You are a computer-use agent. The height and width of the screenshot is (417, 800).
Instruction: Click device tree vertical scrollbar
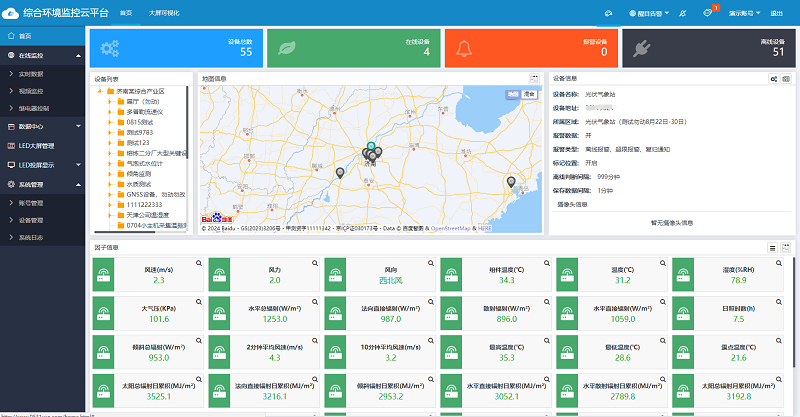click(187, 122)
